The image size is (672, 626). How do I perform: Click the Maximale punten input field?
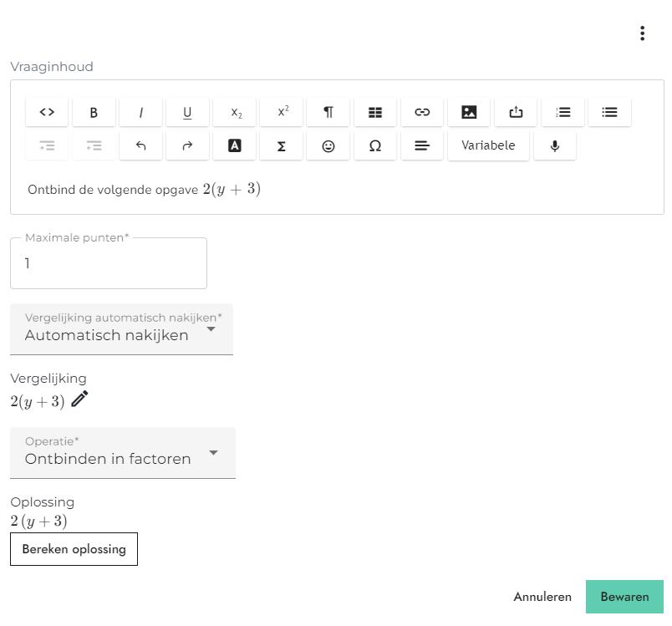109,263
